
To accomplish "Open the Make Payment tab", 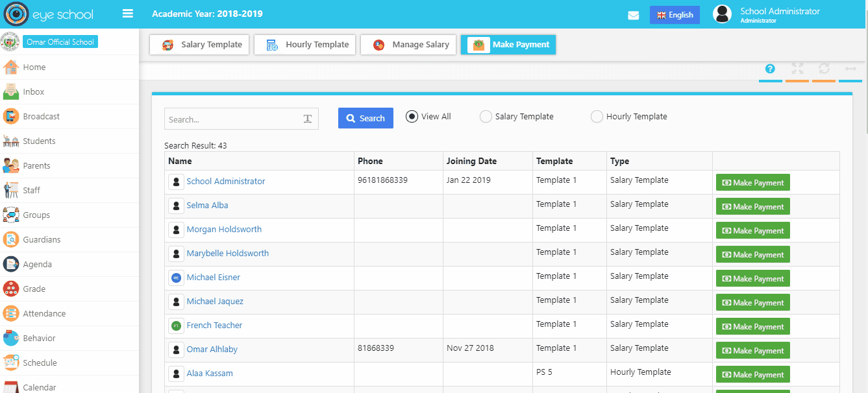I will (x=508, y=45).
